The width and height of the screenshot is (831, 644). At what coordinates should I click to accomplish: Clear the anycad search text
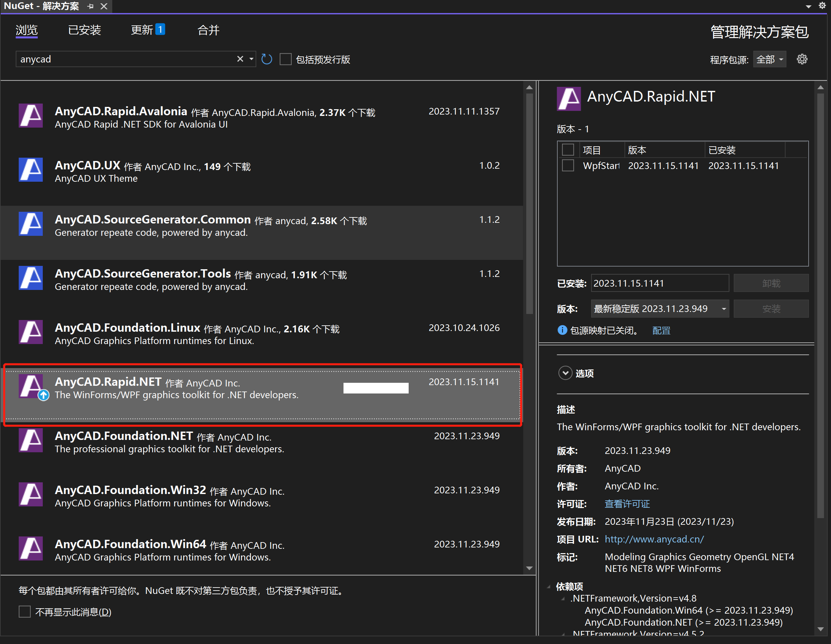pyautogui.click(x=240, y=59)
